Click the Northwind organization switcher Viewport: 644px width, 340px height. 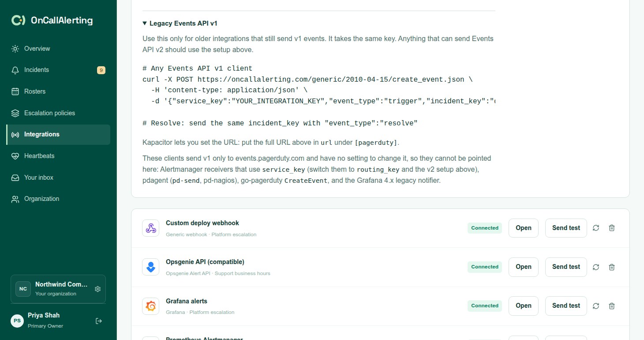pos(58,289)
